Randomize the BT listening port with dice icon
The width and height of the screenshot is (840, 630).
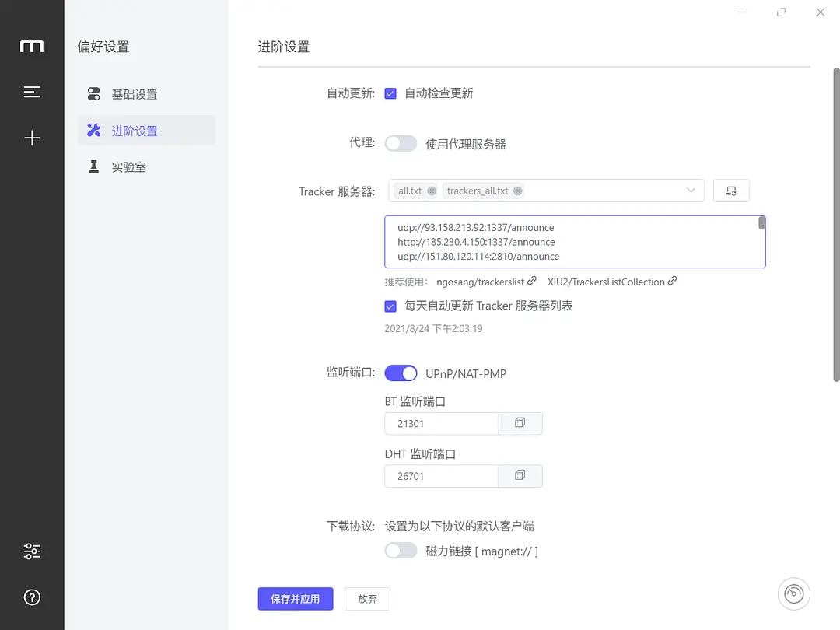pyautogui.click(x=520, y=423)
